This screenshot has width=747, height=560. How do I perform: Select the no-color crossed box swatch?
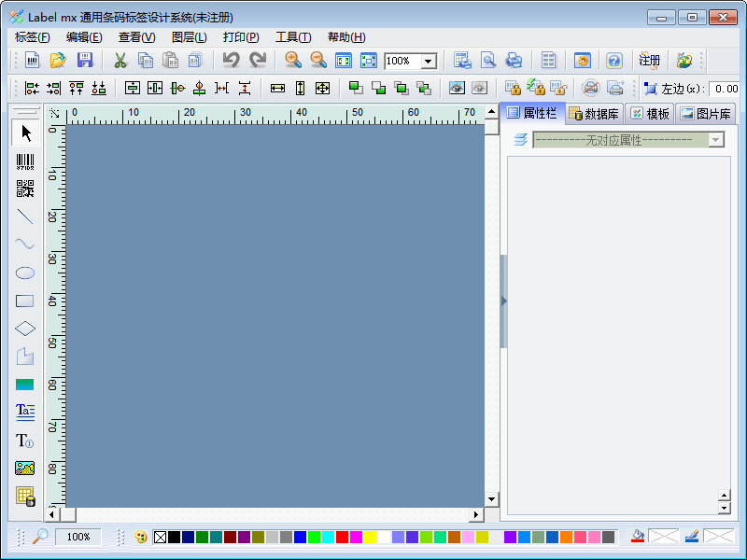point(160,538)
